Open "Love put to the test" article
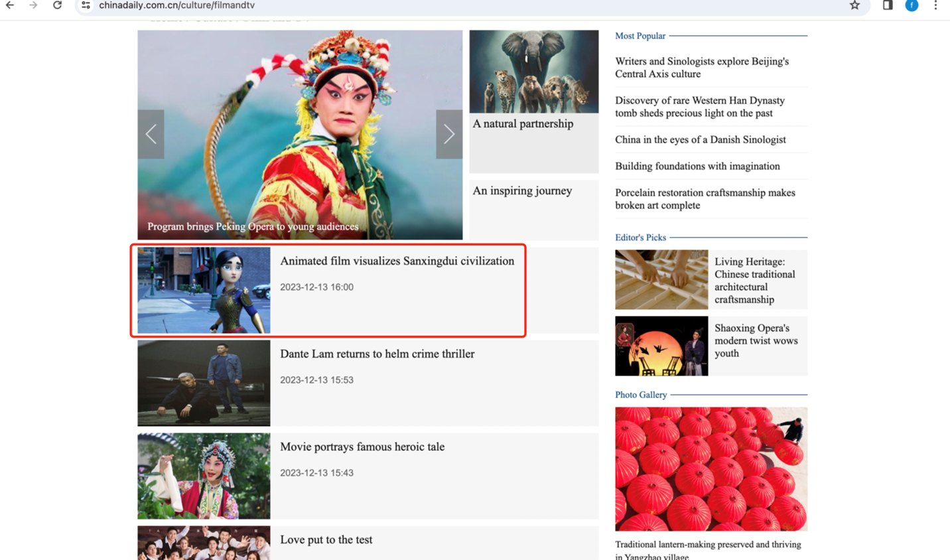The height and width of the screenshot is (560, 950). tap(326, 539)
